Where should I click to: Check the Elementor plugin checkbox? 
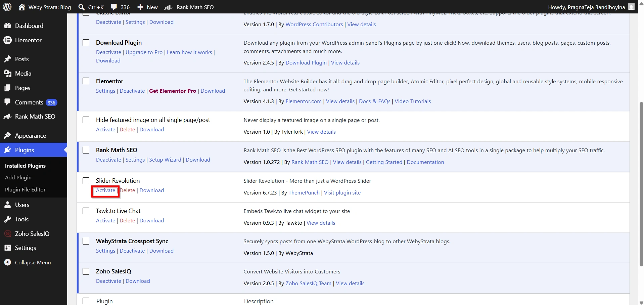click(x=86, y=81)
